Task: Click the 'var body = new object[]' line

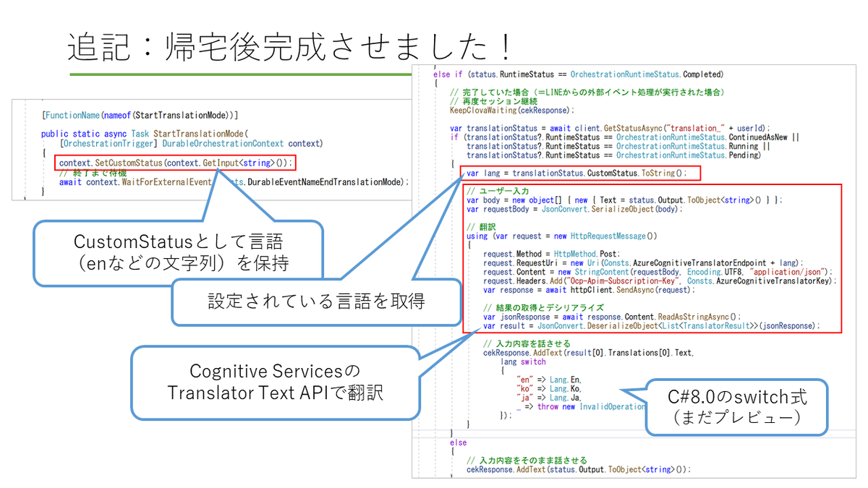Action: tap(624, 200)
